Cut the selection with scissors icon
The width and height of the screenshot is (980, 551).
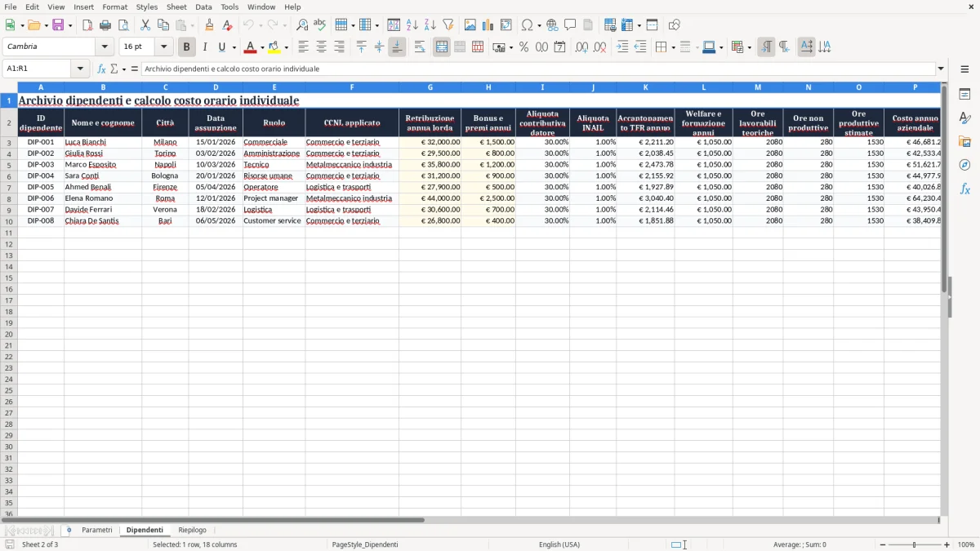(x=145, y=25)
